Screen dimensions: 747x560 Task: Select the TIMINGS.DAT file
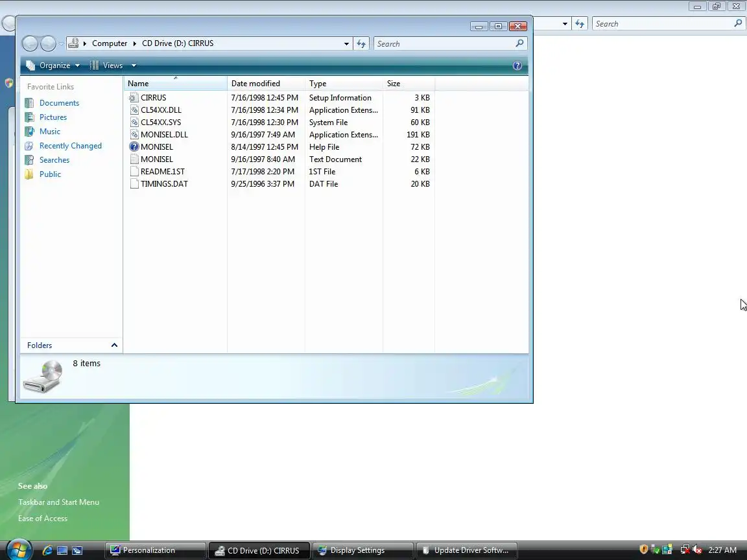click(164, 184)
